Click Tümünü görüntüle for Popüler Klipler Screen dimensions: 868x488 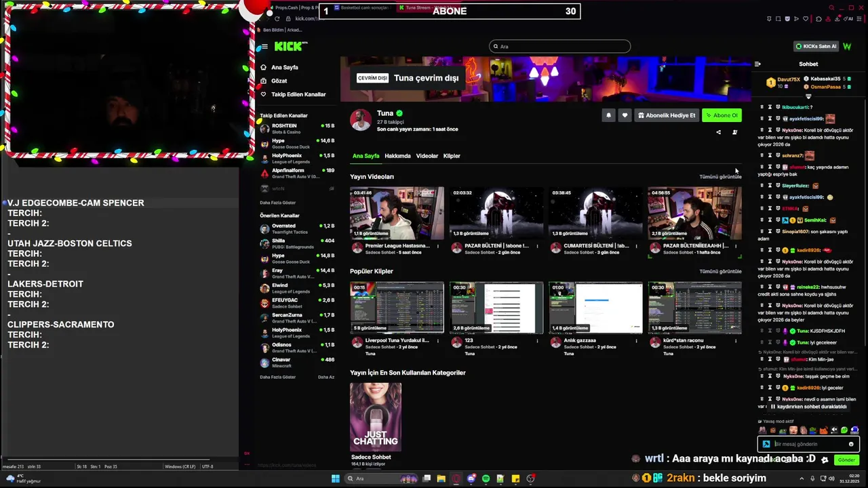[720, 271]
